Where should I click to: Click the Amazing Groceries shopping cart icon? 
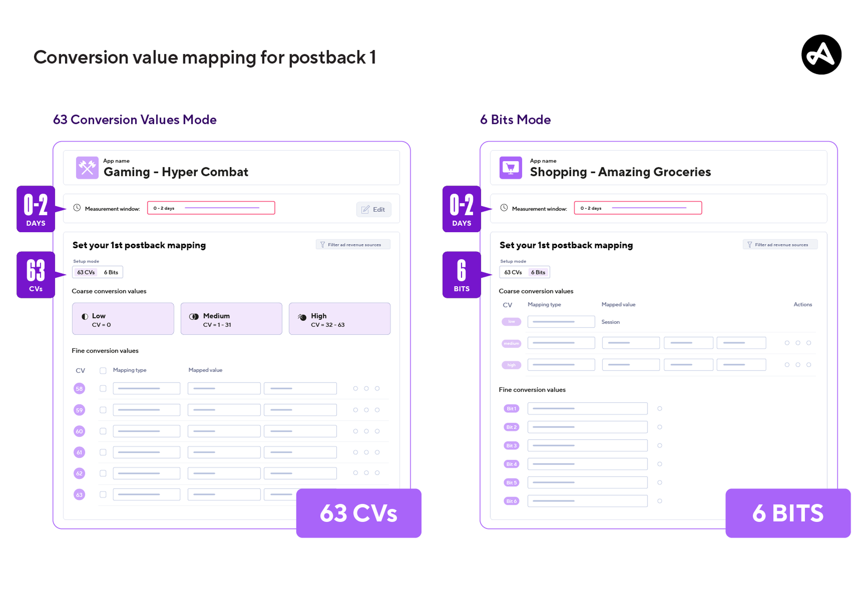click(510, 168)
